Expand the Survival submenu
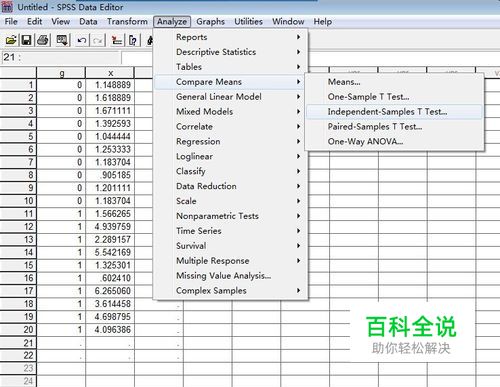Viewport: 500px width, 387px height. pyautogui.click(x=231, y=246)
